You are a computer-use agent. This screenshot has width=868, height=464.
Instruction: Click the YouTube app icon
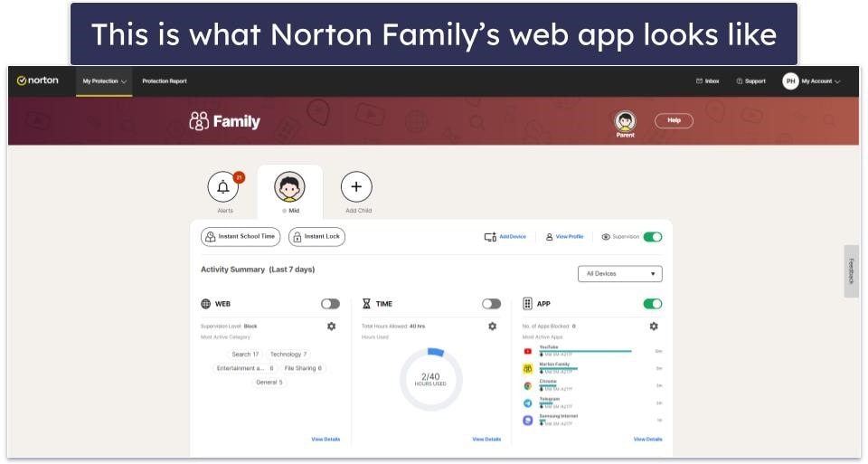pos(527,351)
